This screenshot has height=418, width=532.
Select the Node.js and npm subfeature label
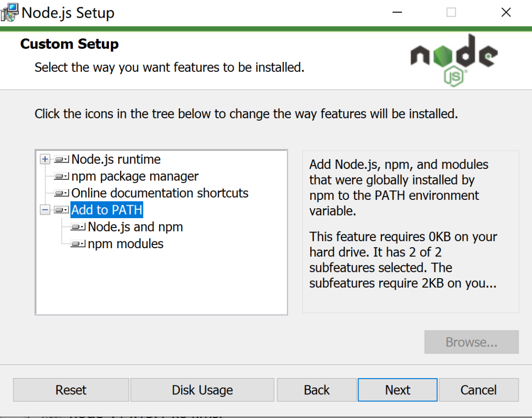(x=135, y=227)
